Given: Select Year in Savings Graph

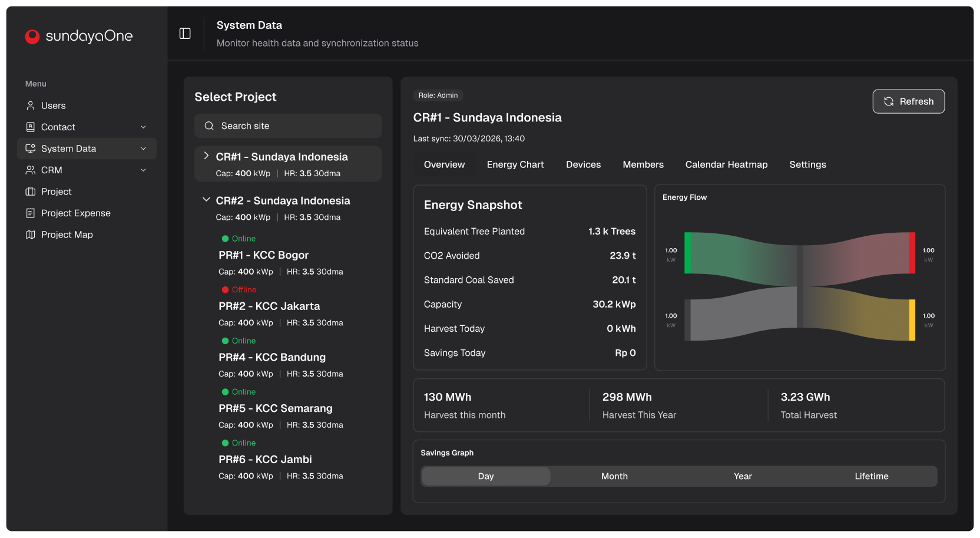Looking at the screenshot, I should pos(743,476).
